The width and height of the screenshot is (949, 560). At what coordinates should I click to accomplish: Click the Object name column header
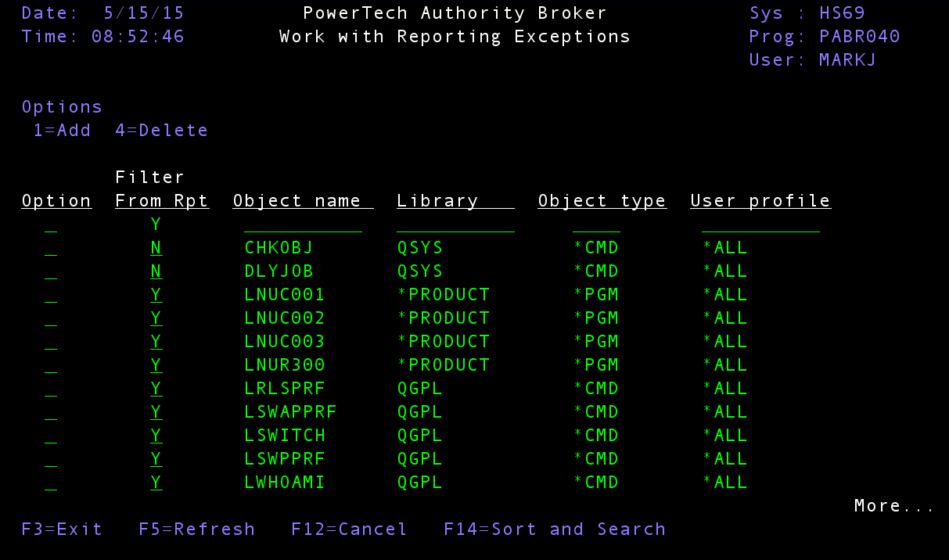tap(303, 201)
